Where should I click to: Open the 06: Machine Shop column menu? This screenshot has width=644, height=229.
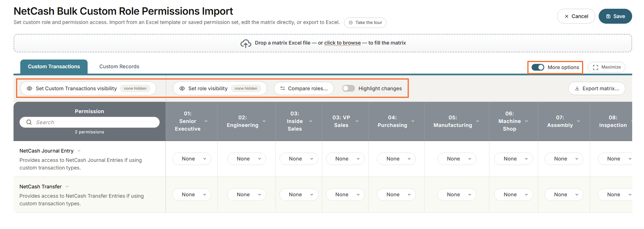527,121
